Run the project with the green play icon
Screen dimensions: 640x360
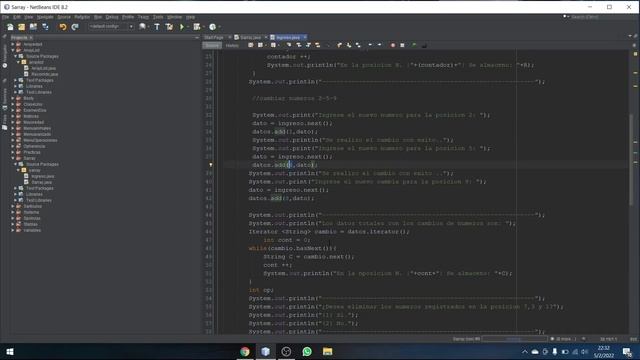[182, 27]
